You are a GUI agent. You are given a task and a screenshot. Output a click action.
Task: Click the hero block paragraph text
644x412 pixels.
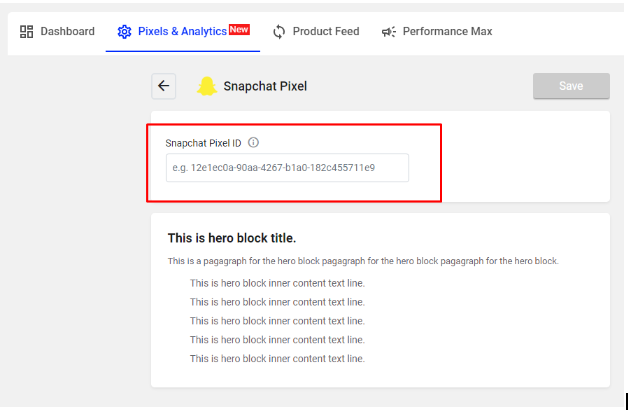pyautogui.click(x=363, y=261)
